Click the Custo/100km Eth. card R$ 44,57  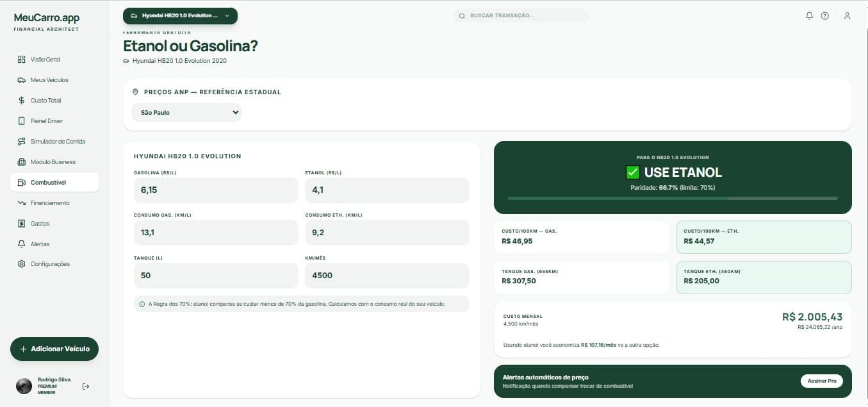pos(764,237)
